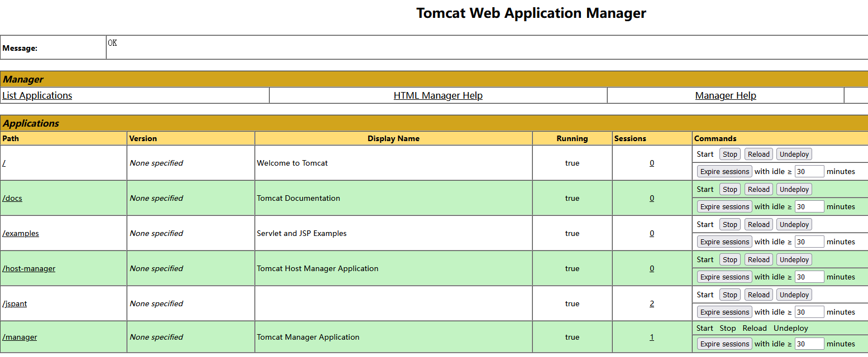
Task: Focus idle minutes field for /host-manager row
Action: tap(809, 277)
